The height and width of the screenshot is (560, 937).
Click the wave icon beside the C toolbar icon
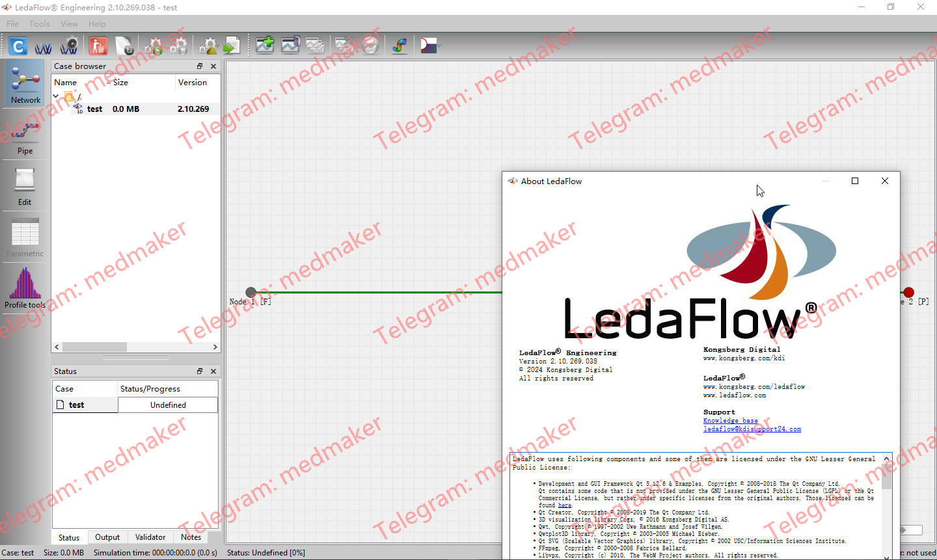click(43, 46)
